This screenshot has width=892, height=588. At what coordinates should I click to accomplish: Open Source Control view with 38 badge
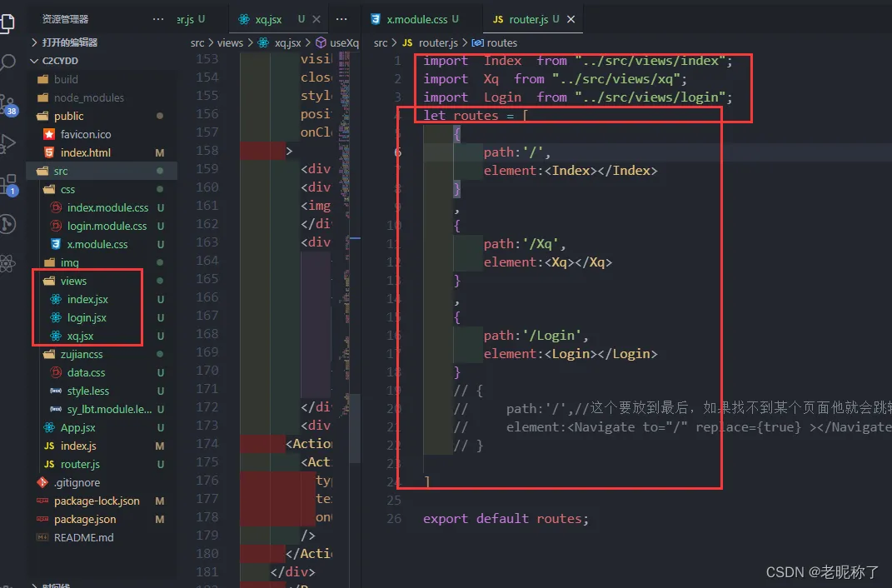click(8, 104)
